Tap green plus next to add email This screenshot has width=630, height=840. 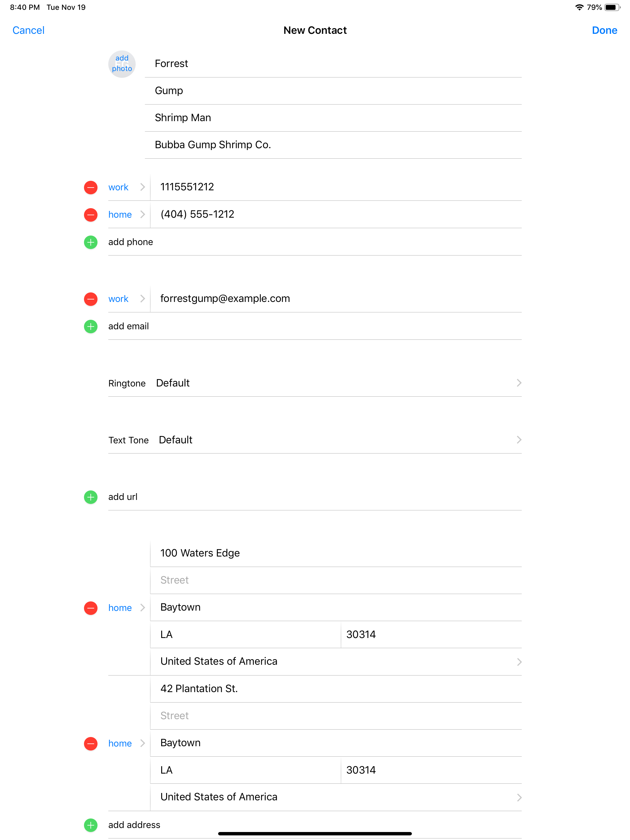[90, 326]
